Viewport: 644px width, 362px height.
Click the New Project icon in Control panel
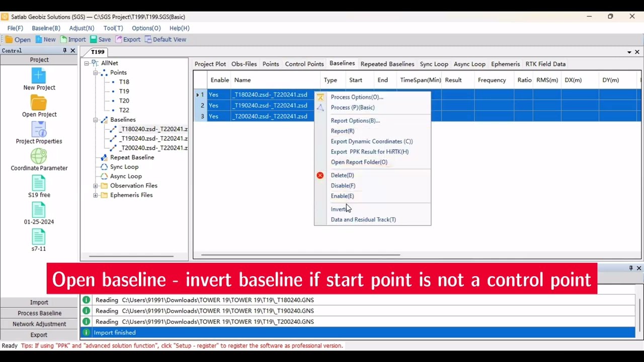pos(39,75)
